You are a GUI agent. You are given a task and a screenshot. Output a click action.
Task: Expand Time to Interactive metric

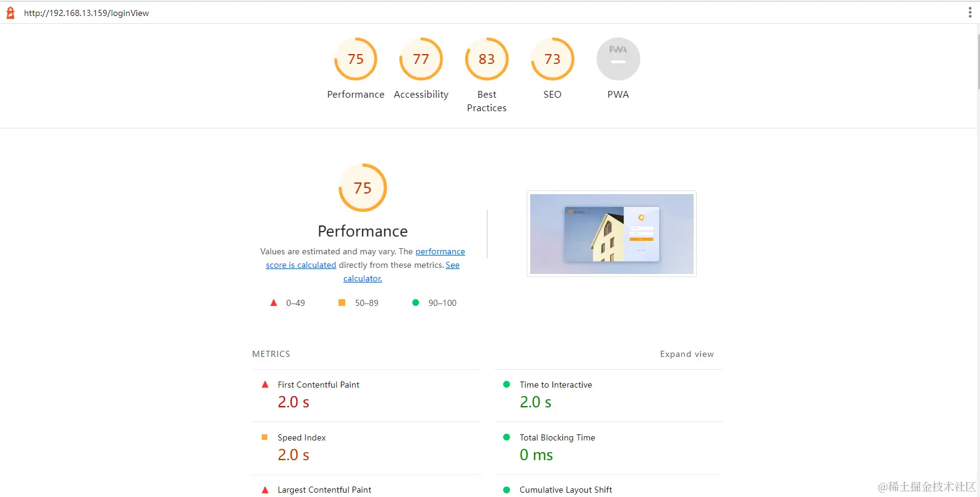[x=608, y=395]
